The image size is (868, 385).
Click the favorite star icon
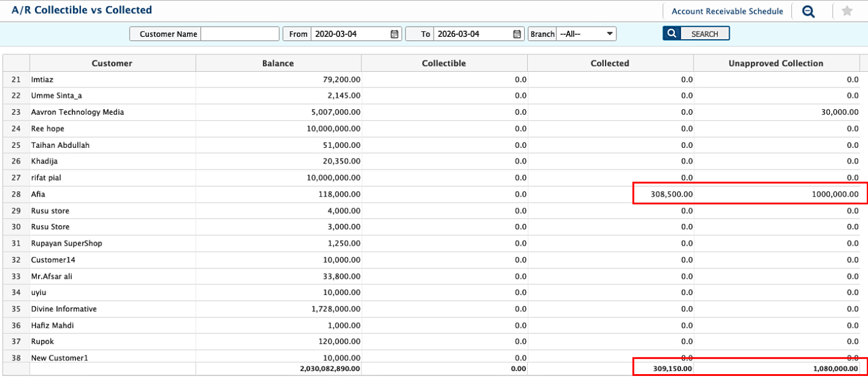click(x=847, y=11)
